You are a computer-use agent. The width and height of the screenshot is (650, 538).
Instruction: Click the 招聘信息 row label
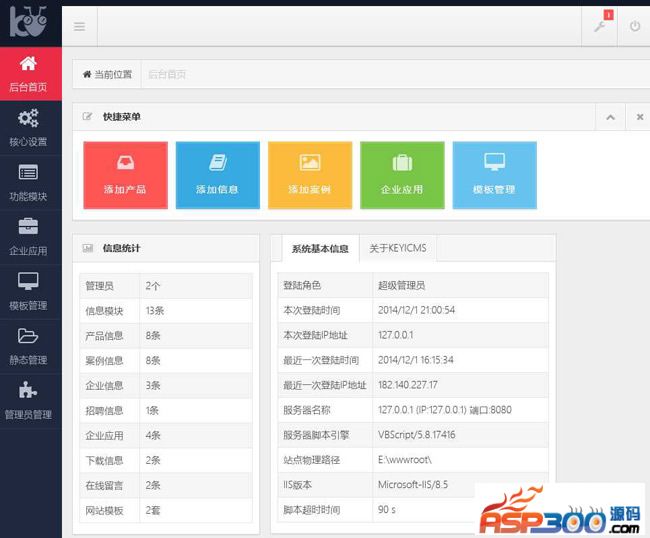pos(104,410)
